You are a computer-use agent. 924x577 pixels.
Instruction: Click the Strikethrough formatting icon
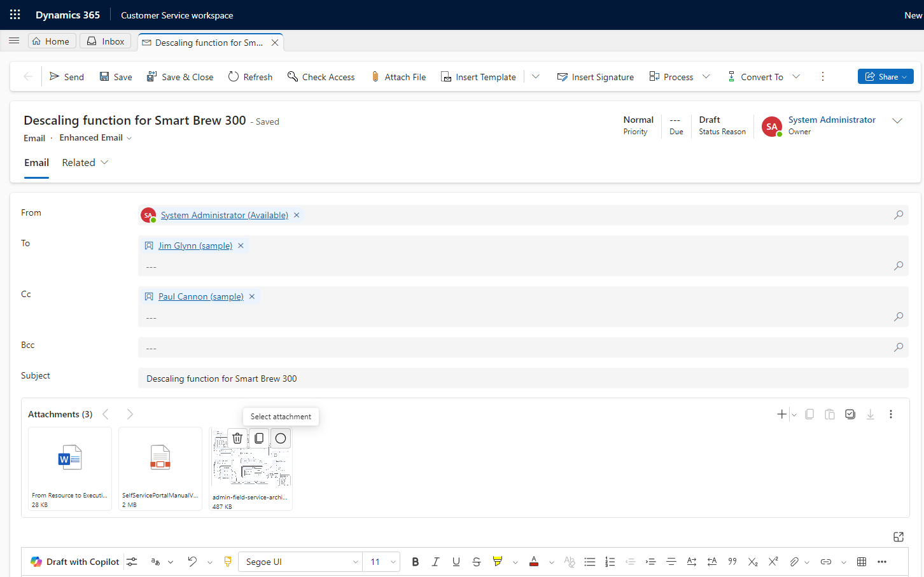click(477, 562)
